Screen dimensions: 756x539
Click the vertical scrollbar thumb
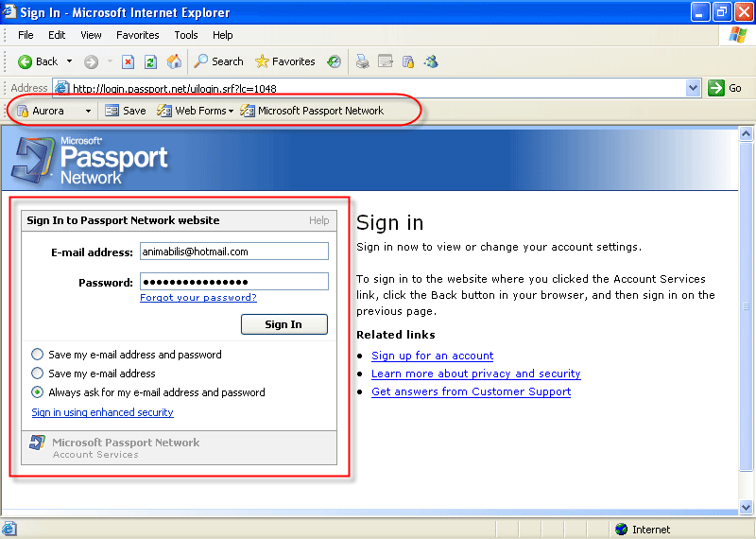[746, 306]
